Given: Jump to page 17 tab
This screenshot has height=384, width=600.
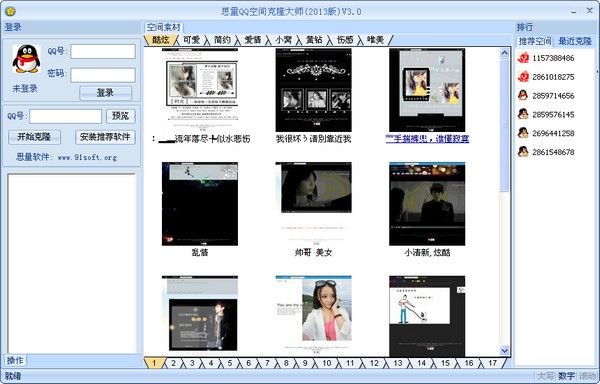Looking at the screenshot, I should click(492, 363).
